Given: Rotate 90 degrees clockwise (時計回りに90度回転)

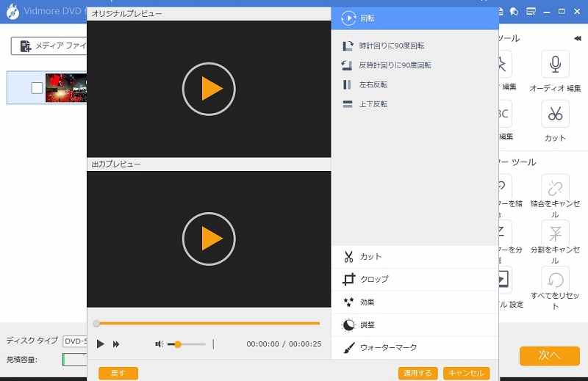Looking at the screenshot, I should tap(383, 46).
